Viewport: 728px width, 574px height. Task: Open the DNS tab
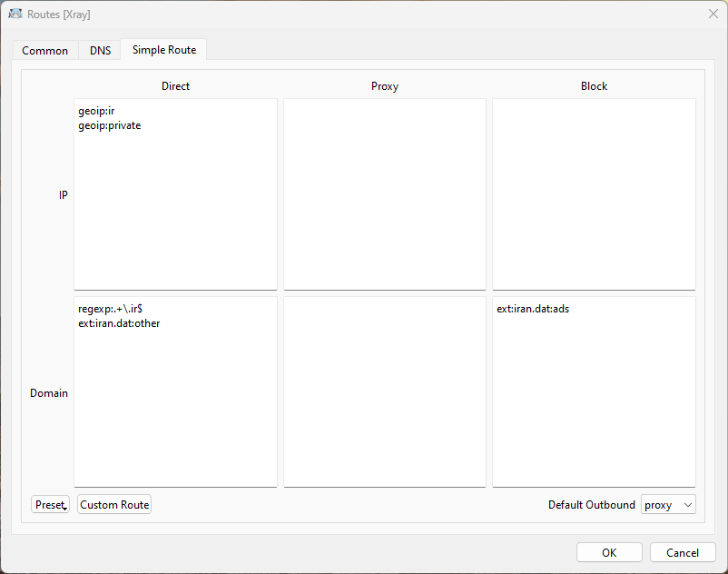coord(100,51)
